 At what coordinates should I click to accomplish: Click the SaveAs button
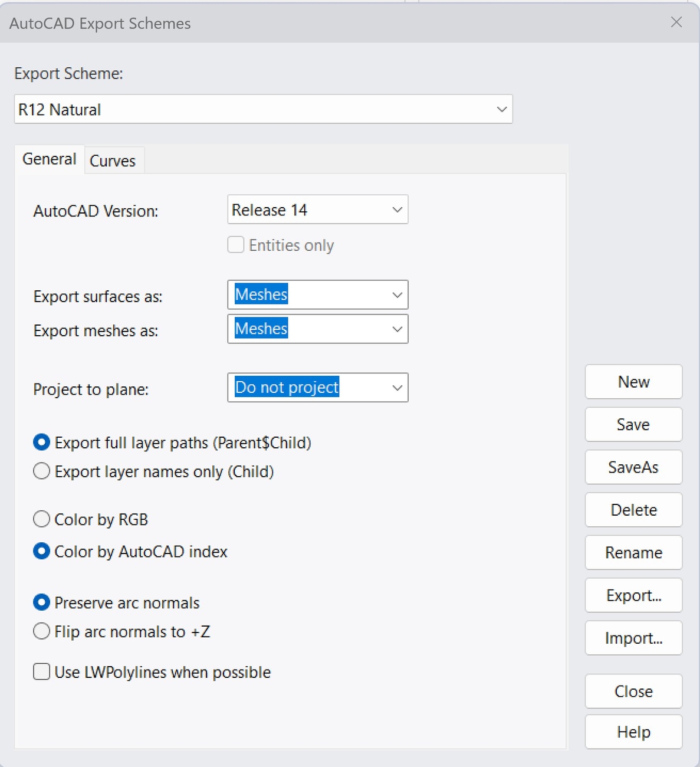click(x=633, y=467)
